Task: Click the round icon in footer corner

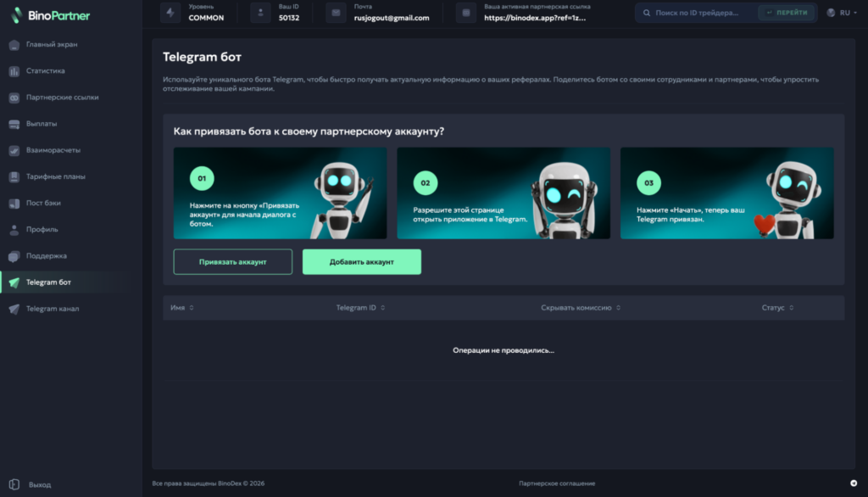Action: pyautogui.click(x=854, y=483)
